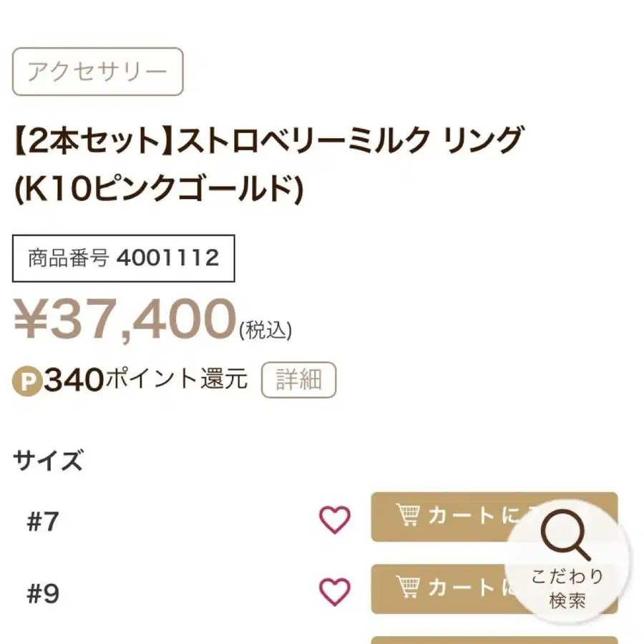Screen dimensions: 644x644
Task: Open the アクセサリー category tag
Action: 98,72
